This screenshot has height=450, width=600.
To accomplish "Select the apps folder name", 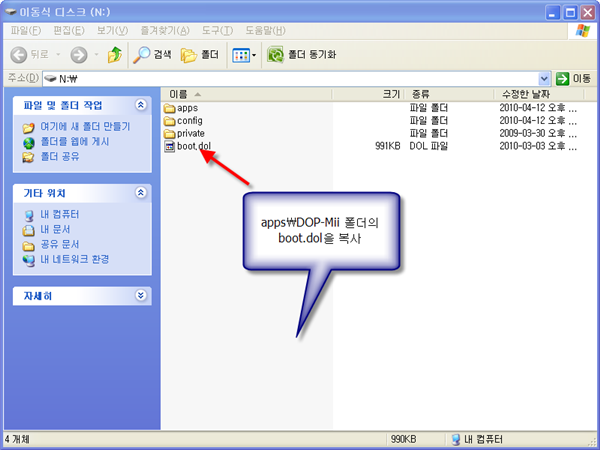I will coord(188,108).
